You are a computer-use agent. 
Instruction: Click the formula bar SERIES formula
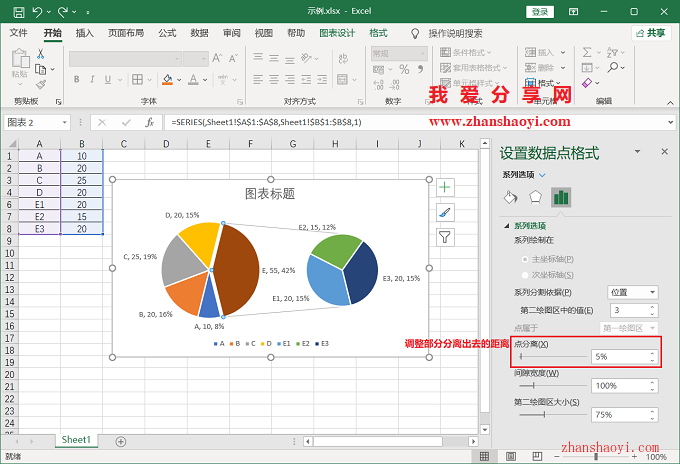(266, 122)
